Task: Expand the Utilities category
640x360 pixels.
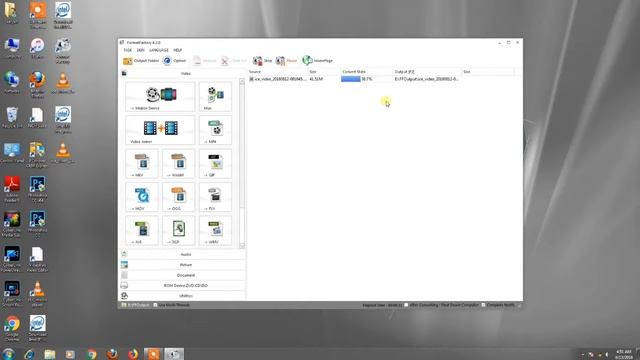Action: [183, 296]
